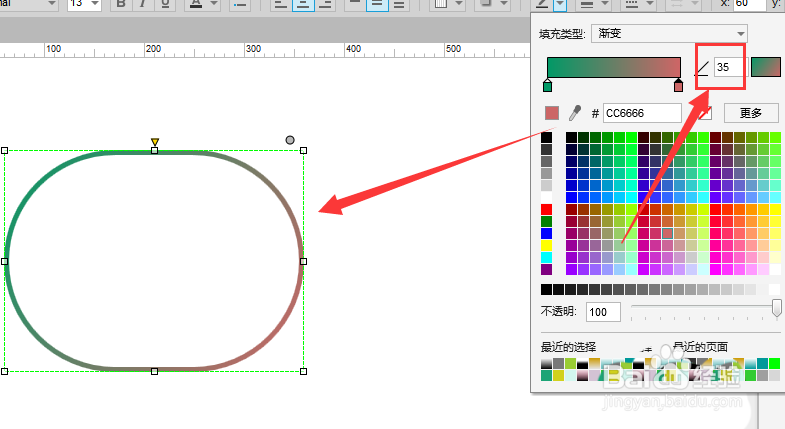Click the font color A icon

pos(196,5)
